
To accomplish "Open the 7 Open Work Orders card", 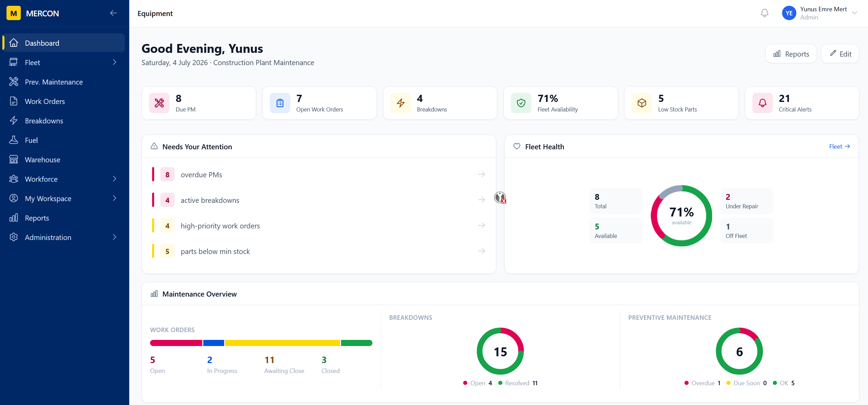I will pos(320,103).
